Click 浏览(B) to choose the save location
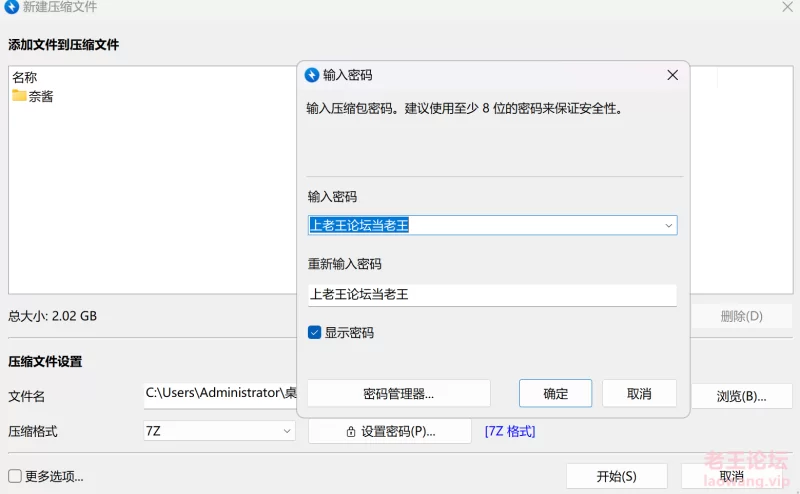Screen dimensions: 800x494 (741, 397)
